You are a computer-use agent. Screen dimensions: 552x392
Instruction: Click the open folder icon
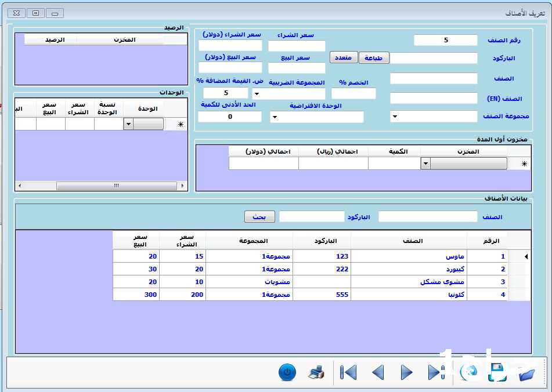[x=526, y=373]
